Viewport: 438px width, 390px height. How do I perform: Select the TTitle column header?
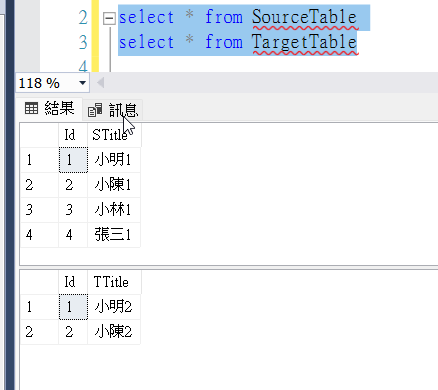pyautogui.click(x=114, y=282)
